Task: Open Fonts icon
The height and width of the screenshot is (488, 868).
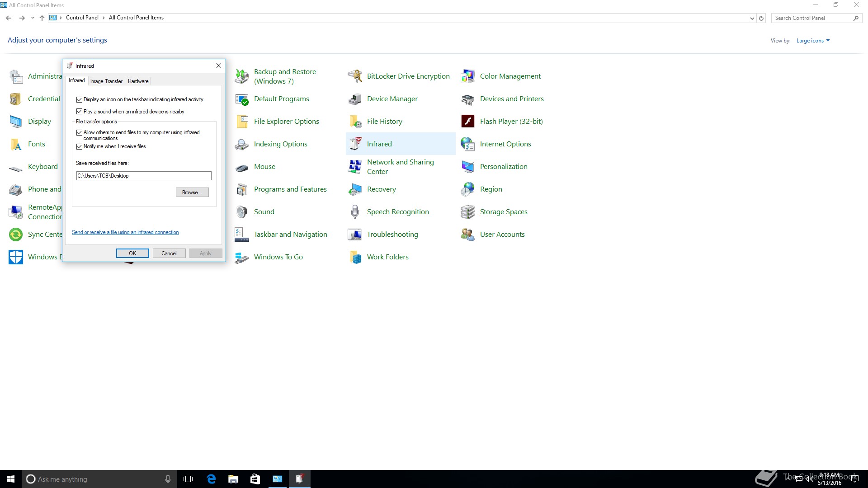Action: tap(16, 144)
